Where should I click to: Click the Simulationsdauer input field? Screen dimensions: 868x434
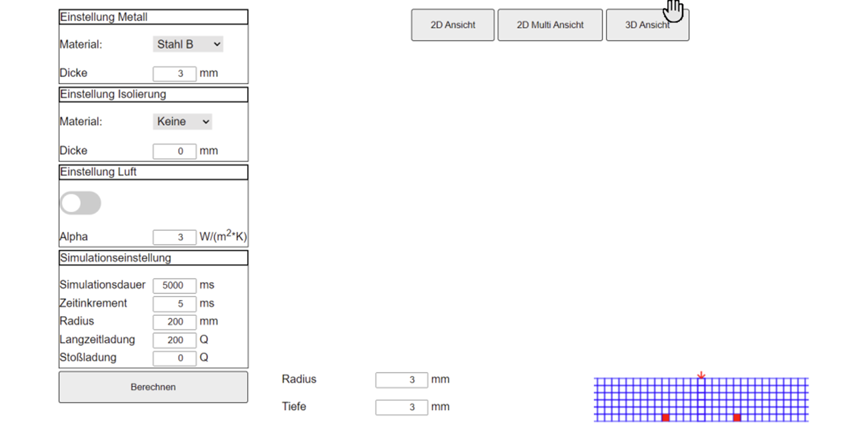coord(174,285)
